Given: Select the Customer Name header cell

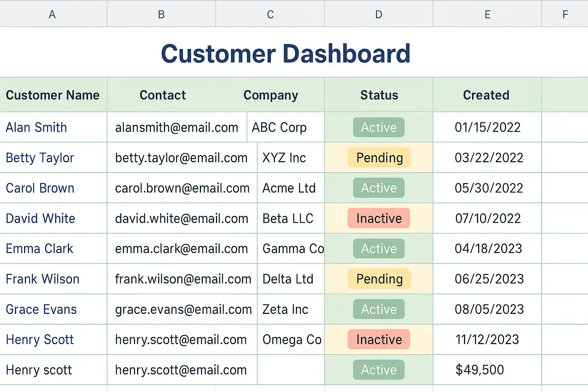Looking at the screenshot, I should 53,95.
